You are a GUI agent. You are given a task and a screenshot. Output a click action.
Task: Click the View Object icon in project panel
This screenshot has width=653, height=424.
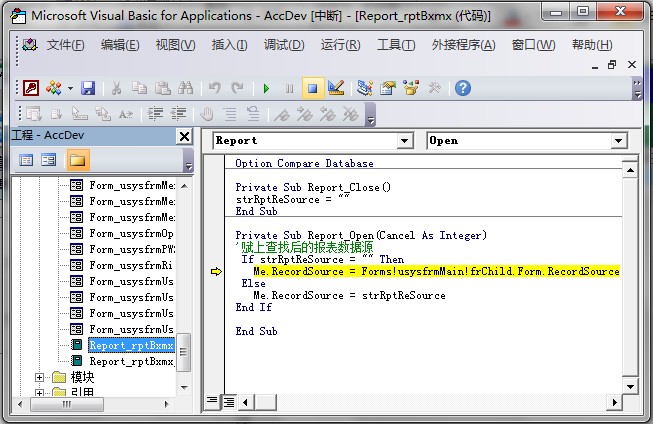pos(49,160)
